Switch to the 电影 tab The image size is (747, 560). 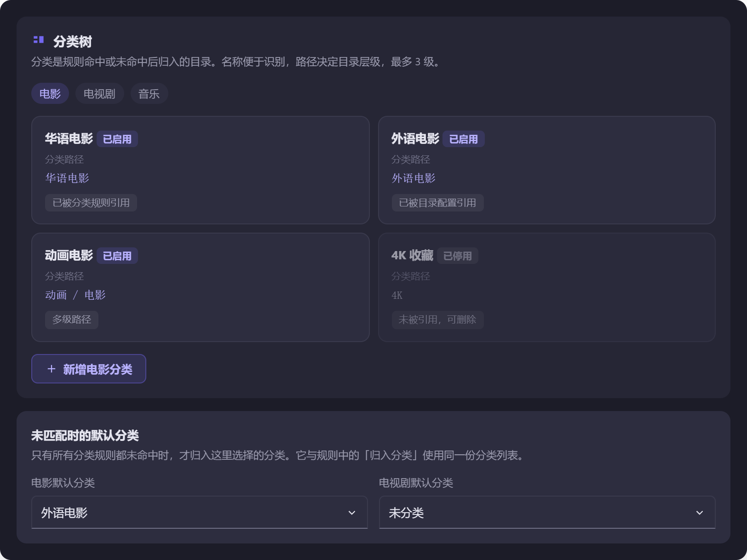click(50, 94)
